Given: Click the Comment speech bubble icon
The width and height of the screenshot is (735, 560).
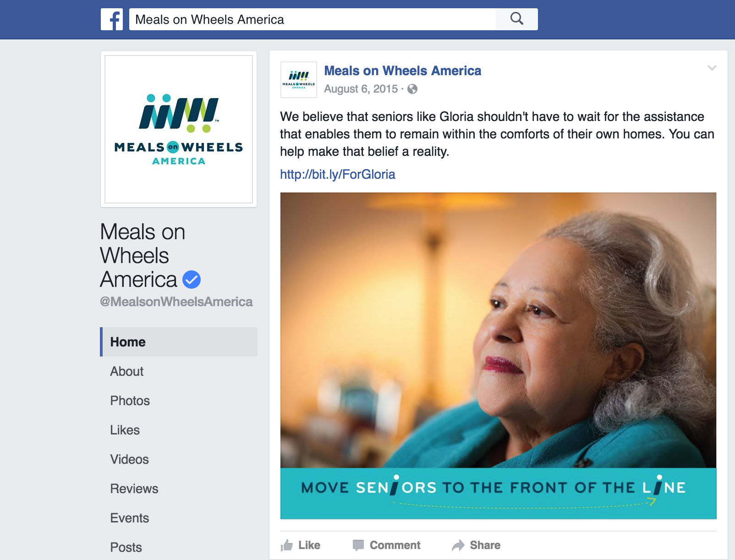Looking at the screenshot, I should pos(358,545).
